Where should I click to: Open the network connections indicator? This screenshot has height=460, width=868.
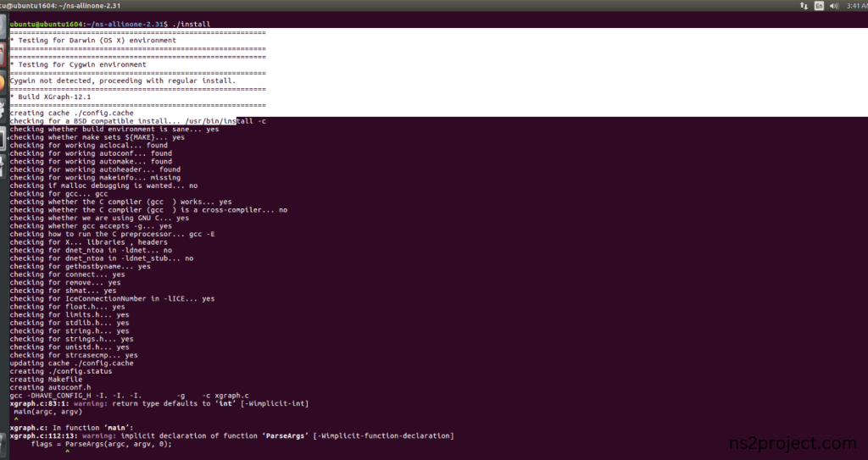point(804,6)
